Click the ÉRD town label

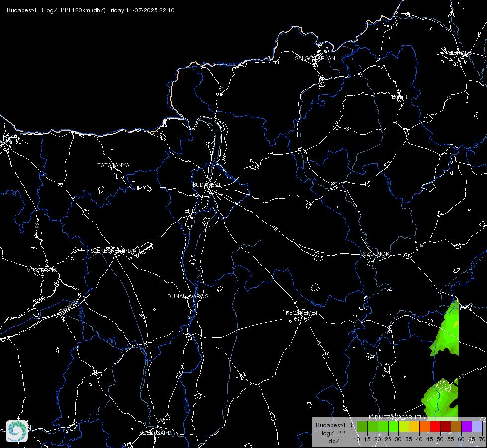[190, 211]
